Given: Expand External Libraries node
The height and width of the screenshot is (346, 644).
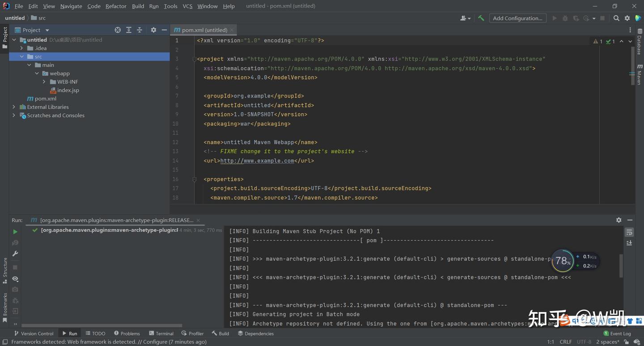Looking at the screenshot, I should point(14,107).
